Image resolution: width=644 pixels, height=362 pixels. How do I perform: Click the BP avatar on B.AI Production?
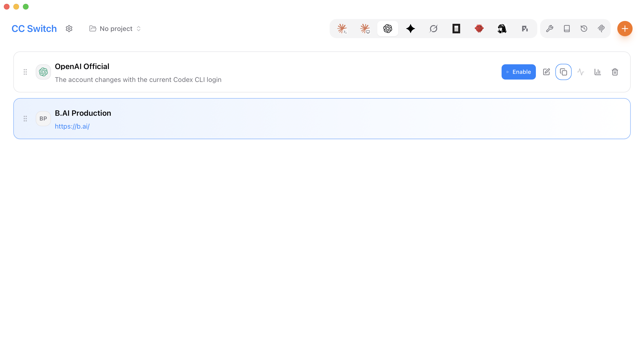(43, 119)
